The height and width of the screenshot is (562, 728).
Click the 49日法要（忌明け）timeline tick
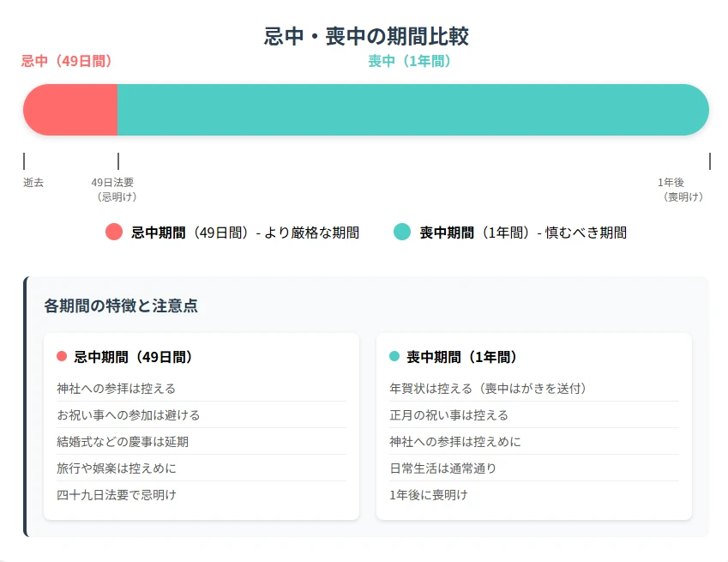tap(117, 160)
